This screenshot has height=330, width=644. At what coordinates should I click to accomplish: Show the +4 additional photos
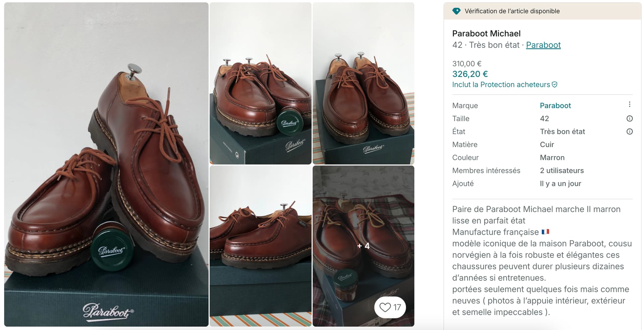click(363, 246)
